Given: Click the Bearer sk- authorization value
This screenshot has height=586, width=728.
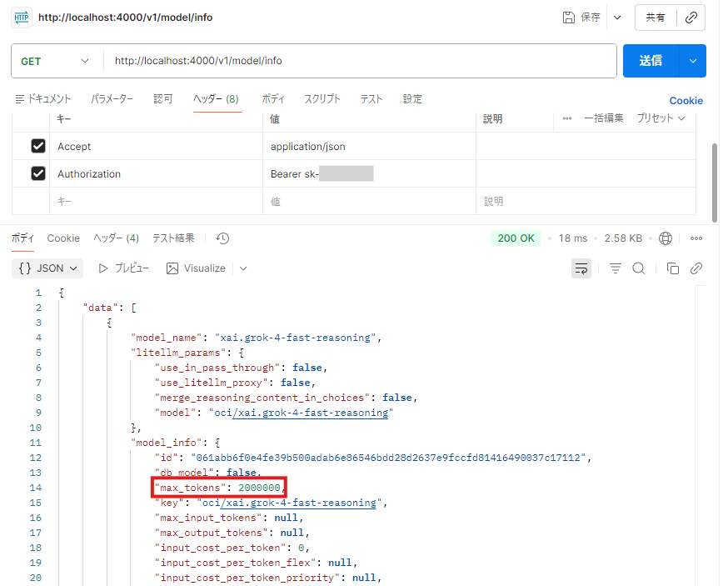Looking at the screenshot, I should click(369, 174).
